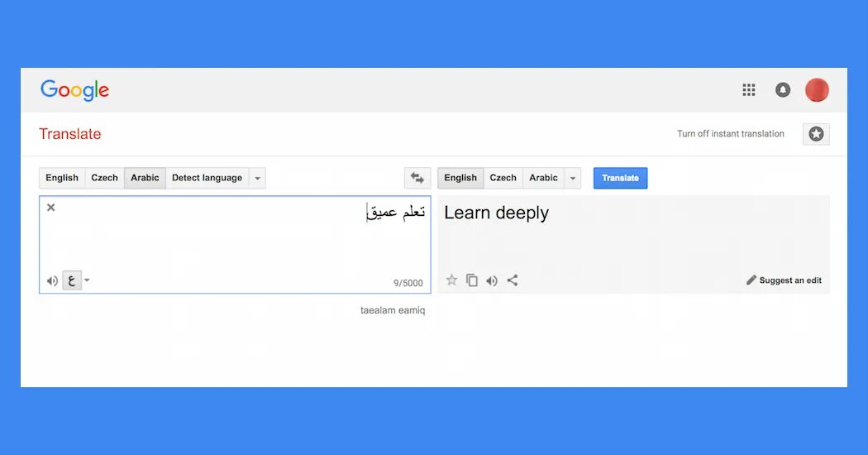Clear the source text with X
Viewport: 868px width, 455px height.
point(51,208)
